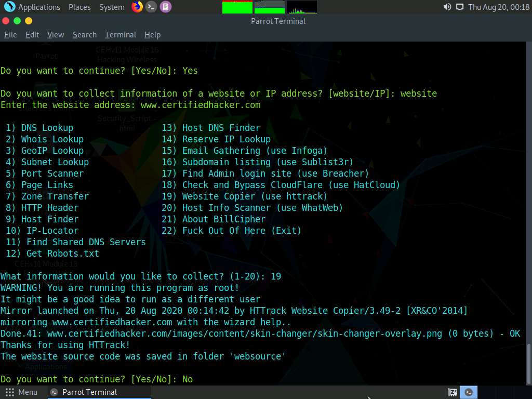Image resolution: width=532 pixels, height=399 pixels.
Task: Click the line 'Thanks for using HTTrack!'
Action: point(65,345)
